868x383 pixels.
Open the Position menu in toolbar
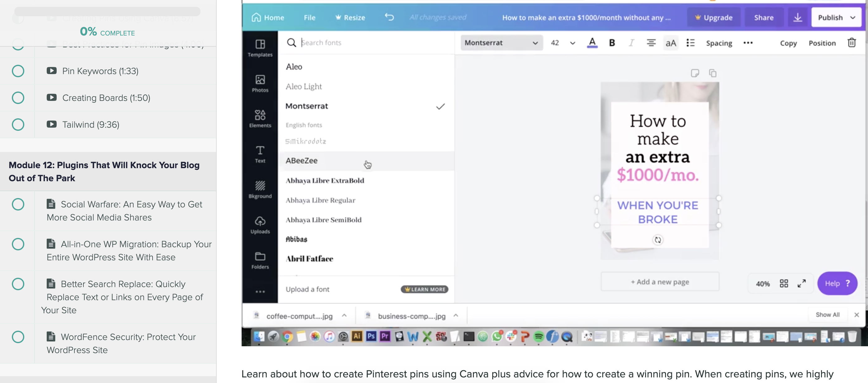[822, 43]
